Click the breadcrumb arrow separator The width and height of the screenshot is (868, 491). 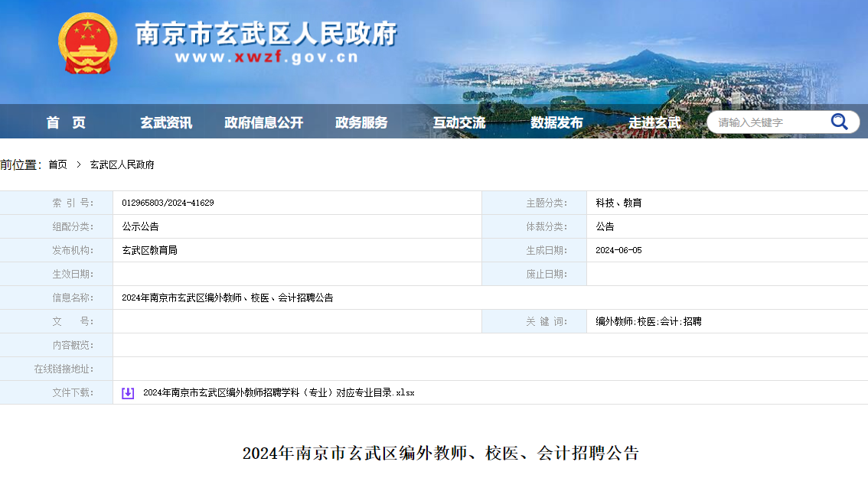tap(78, 164)
